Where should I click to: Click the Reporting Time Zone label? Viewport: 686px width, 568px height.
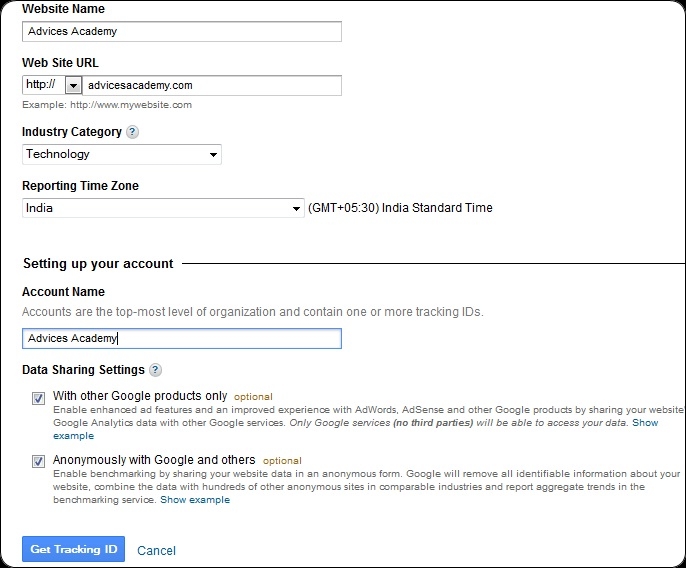click(x=80, y=186)
